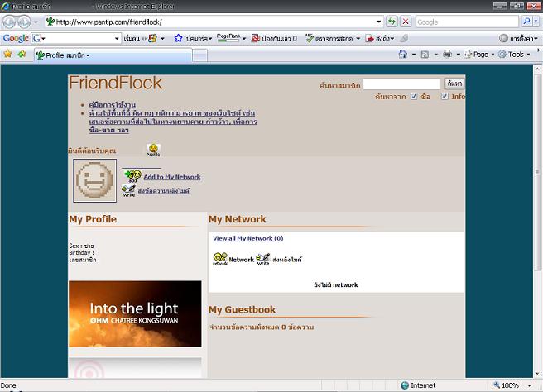Click the write message icon beside avatar
Screen dimensions: 543x392
click(x=128, y=191)
